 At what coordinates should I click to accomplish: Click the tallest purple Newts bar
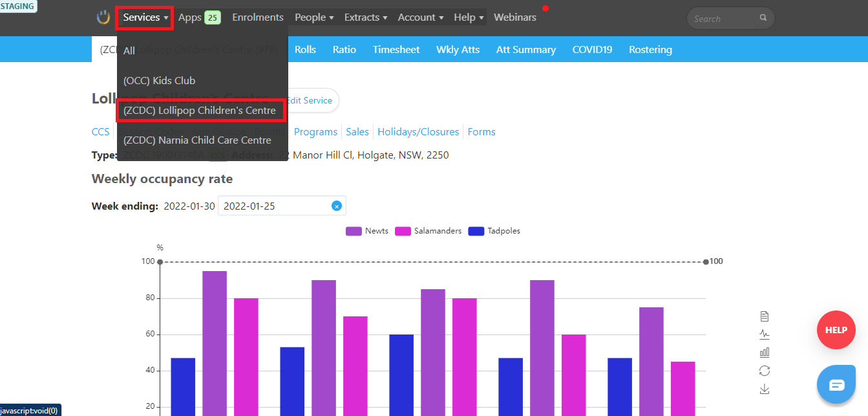[215, 344]
